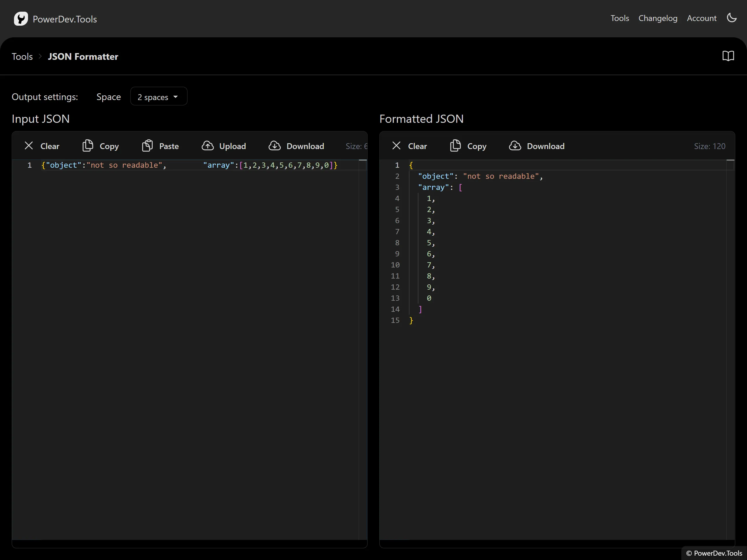Open the documentation book icon
The height and width of the screenshot is (560, 747).
(x=728, y=56)
